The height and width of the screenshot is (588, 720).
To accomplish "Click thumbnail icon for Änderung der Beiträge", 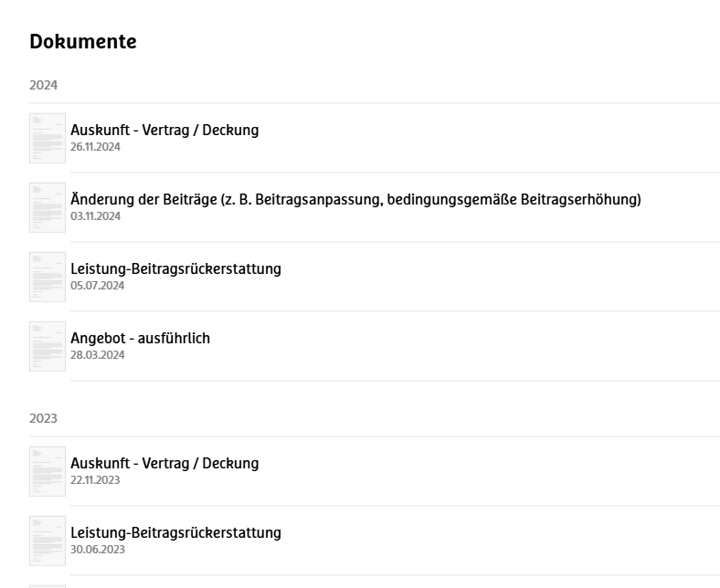I will click(x=48, y=207).
